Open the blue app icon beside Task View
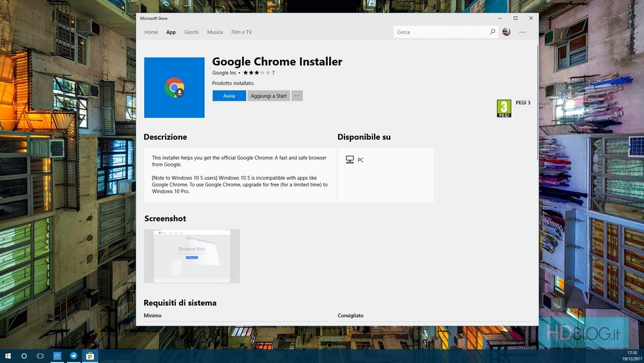 pos(57,356)
